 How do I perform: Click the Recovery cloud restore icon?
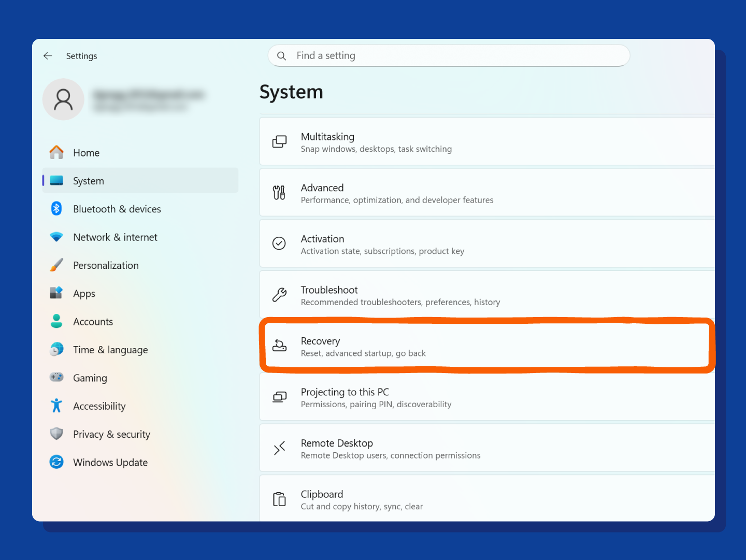279,346
